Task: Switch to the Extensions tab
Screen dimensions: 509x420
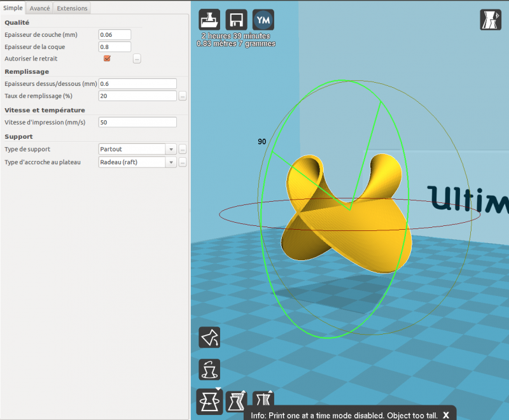Action: coord(72,8)
